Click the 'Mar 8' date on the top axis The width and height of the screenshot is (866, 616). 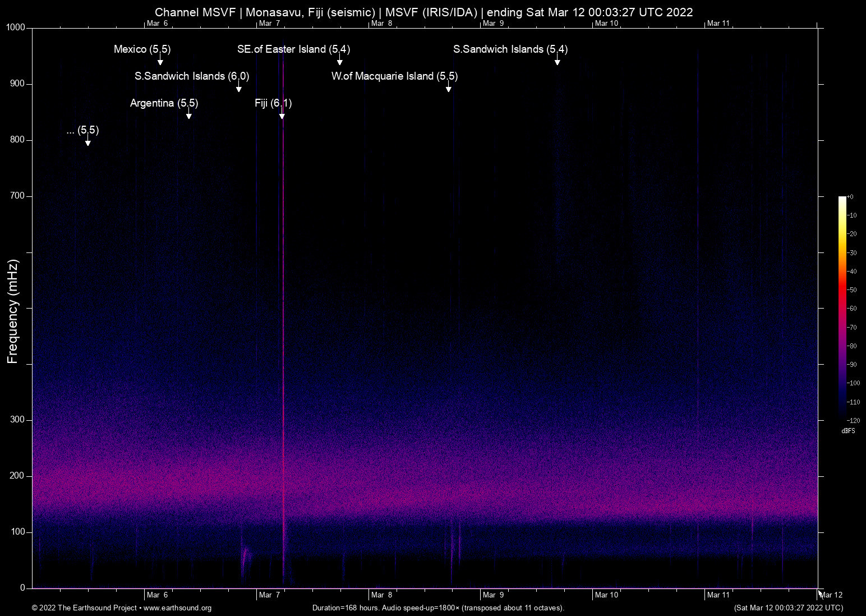pos(382,23)
